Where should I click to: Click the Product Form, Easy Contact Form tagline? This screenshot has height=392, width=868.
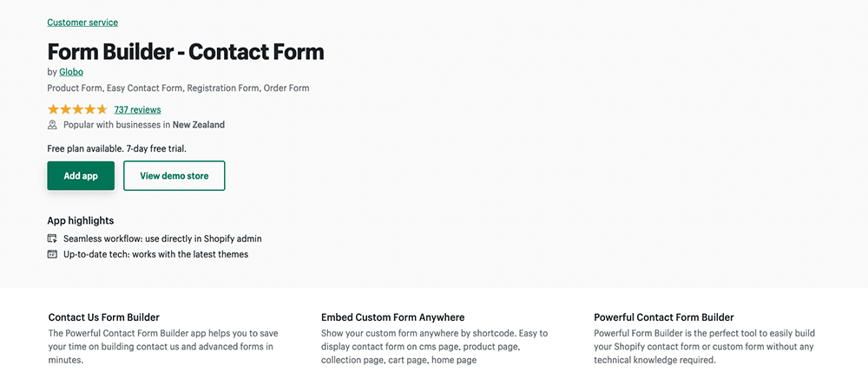coord(178,88)
